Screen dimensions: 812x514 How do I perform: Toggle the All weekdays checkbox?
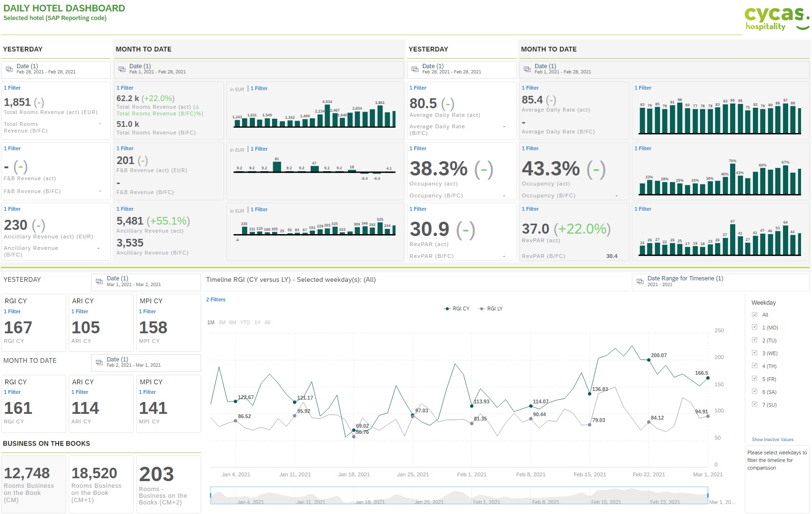point(754,315)
